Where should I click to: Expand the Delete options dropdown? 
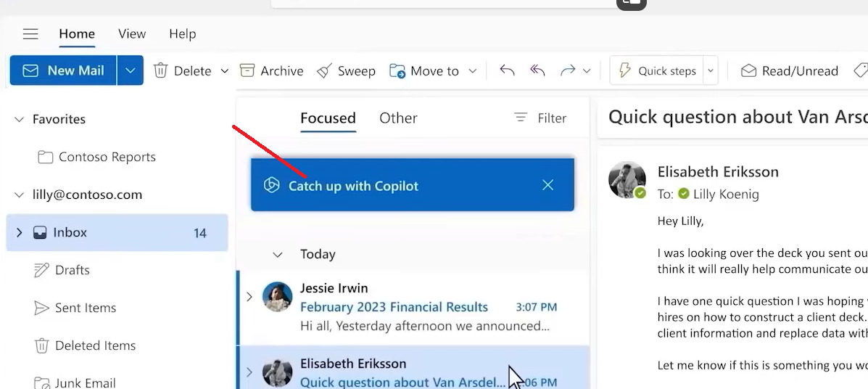[x=224, y=71]
